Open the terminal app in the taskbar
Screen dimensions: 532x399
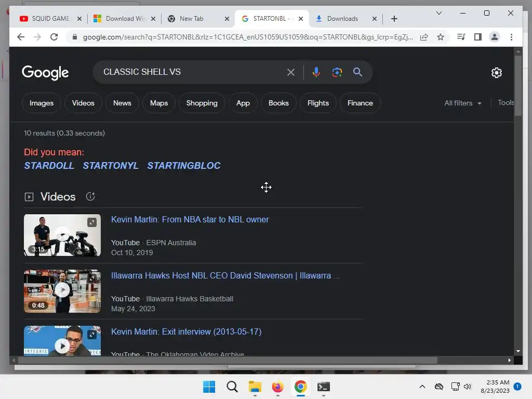323,387
